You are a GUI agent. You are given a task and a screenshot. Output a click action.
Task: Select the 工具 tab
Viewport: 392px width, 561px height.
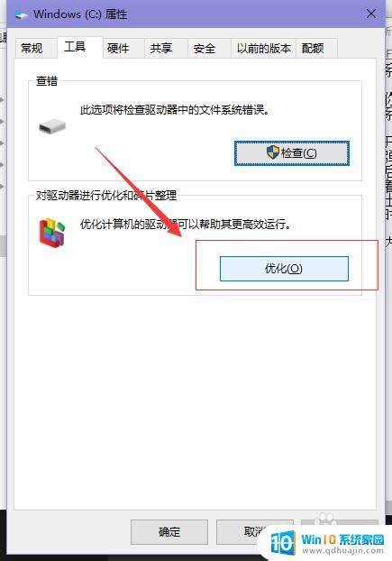coord(75,47)
